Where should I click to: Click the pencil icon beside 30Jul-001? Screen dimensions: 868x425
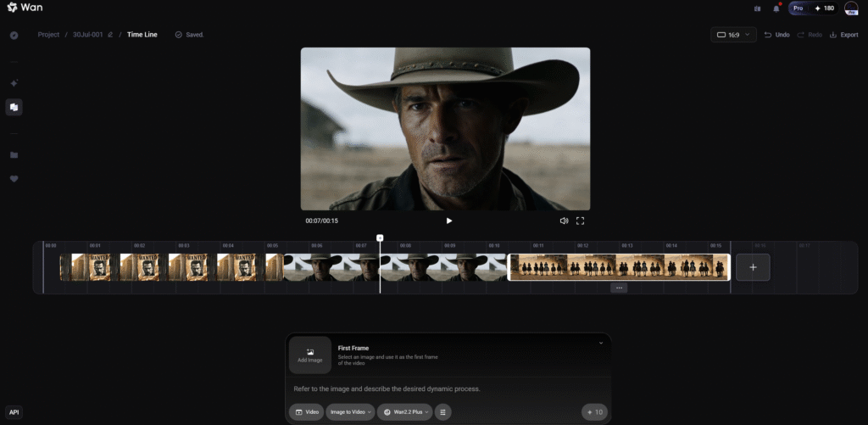[x=110, y=35]
